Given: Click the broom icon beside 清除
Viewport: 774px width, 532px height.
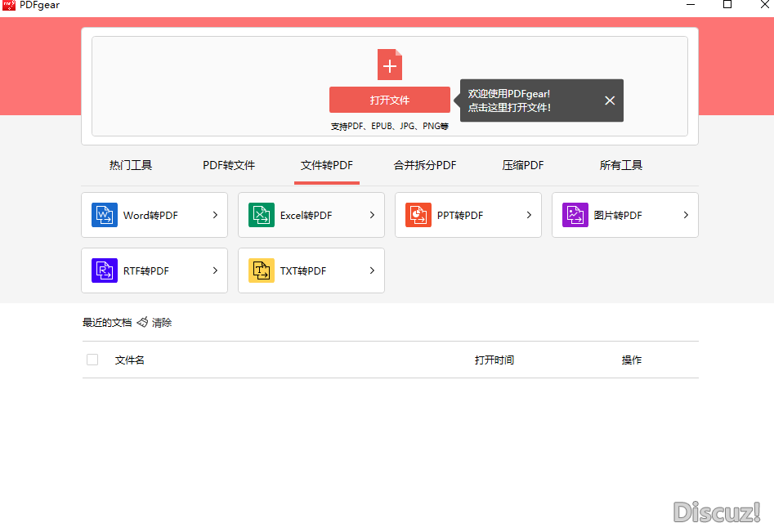Looking at the screenshot, I should (142, 322).
